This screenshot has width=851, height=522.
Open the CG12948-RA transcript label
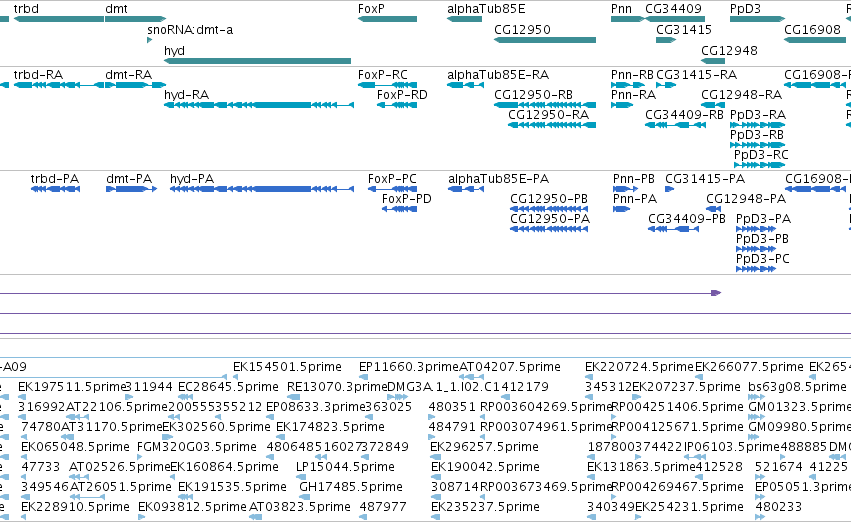point(741,95)
